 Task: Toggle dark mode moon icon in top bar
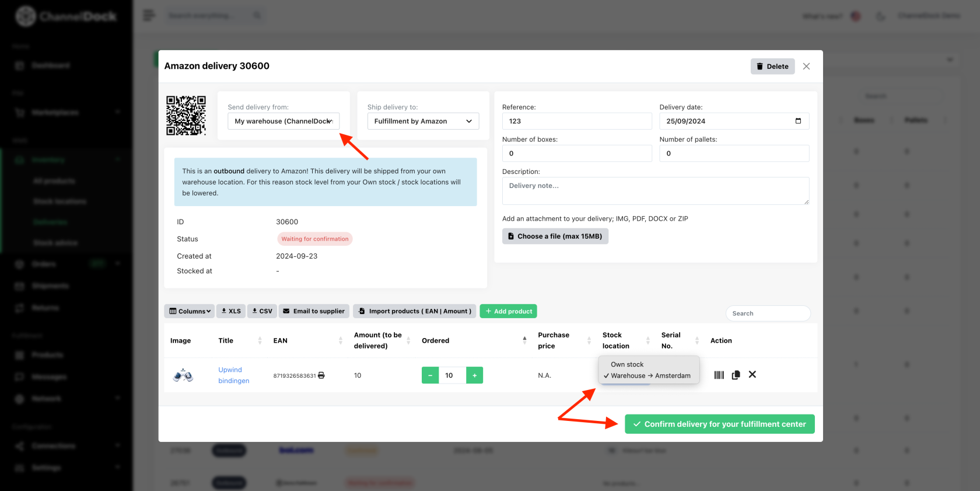[x=880, y=16]
